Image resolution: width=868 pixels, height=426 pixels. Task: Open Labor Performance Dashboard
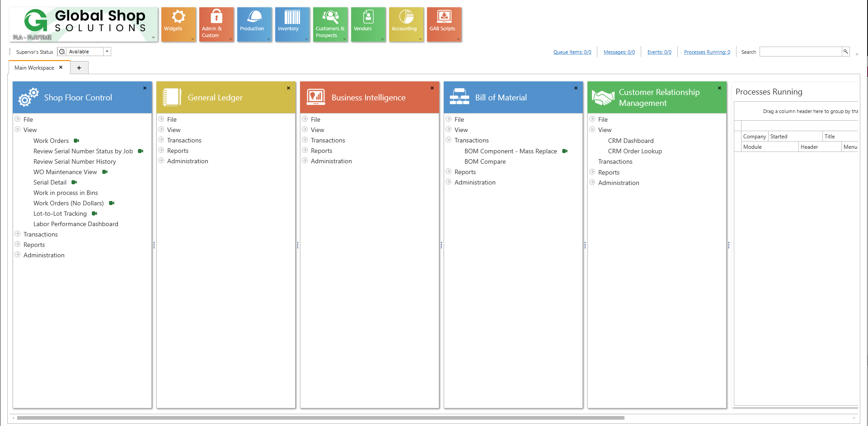click(76, 224)
